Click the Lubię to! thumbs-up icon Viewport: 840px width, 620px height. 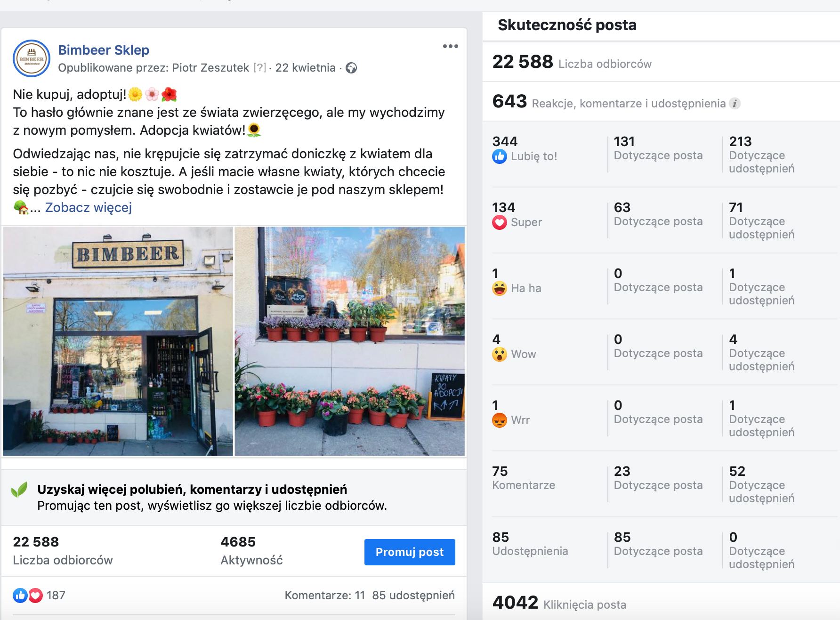point(500,156)
